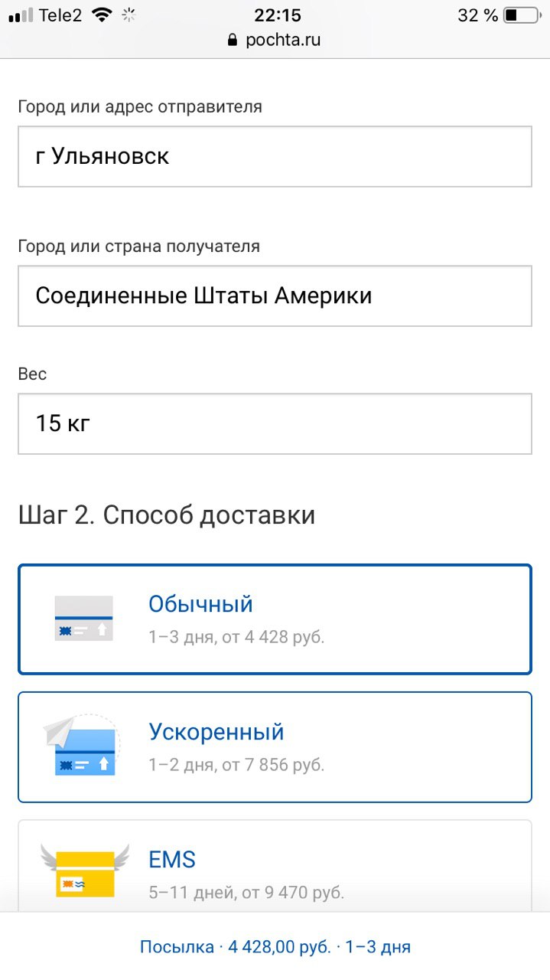Tap the cellular signal bars icon
This screenshot has width=550, height=980.
coord(21,15)
